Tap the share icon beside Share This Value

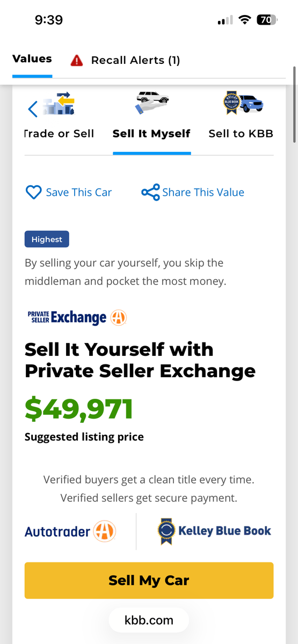pyautogui.click(x=150, y=193)
